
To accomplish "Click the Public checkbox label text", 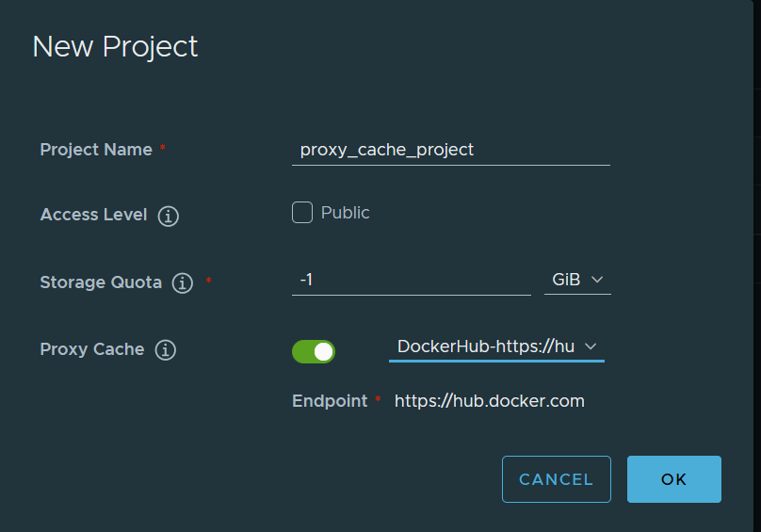I will click(x=345, y=213).
